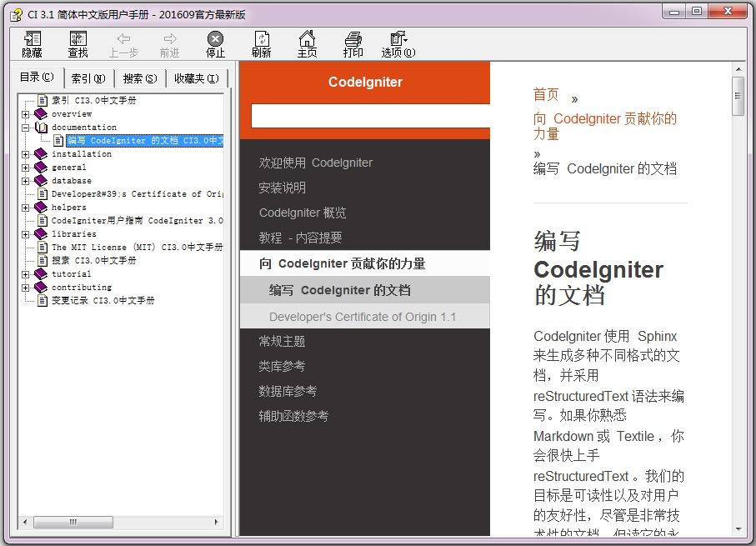
Task: Click the 首页 breadcrumb link
Action: [x=546, y=95]
